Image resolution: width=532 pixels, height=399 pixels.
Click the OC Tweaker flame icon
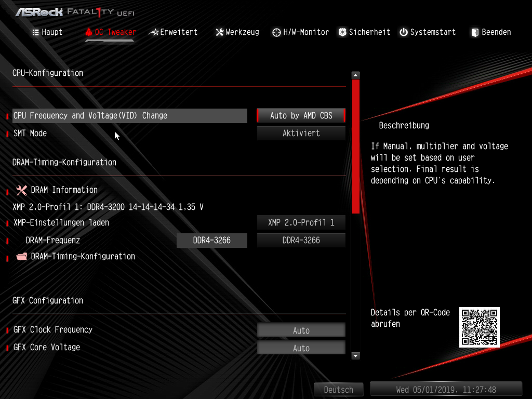point(88,32)
